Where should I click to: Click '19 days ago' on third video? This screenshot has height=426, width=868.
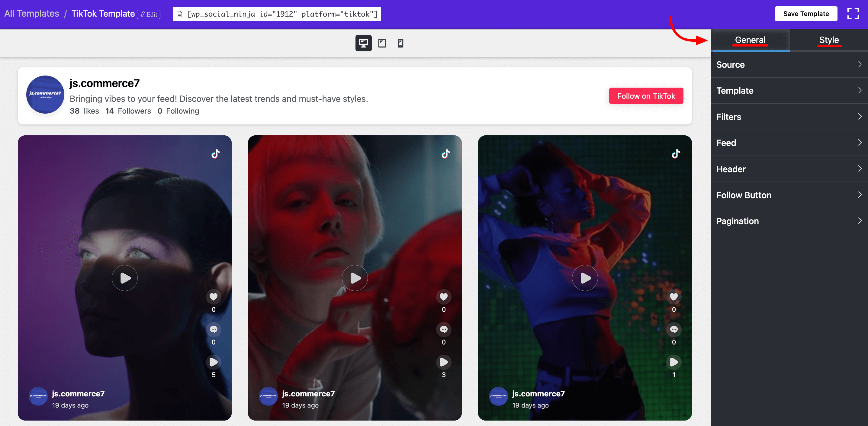click(530, 405)
